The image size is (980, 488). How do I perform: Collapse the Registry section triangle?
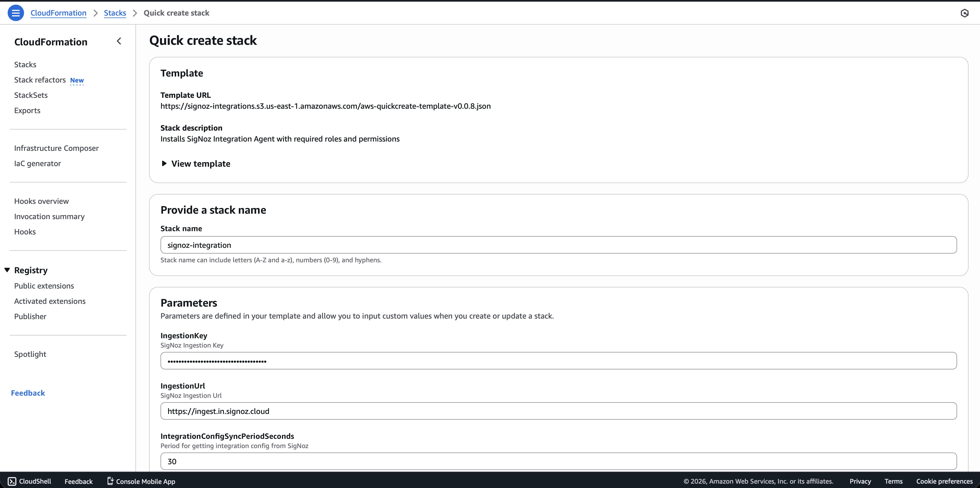click(7, 270)
